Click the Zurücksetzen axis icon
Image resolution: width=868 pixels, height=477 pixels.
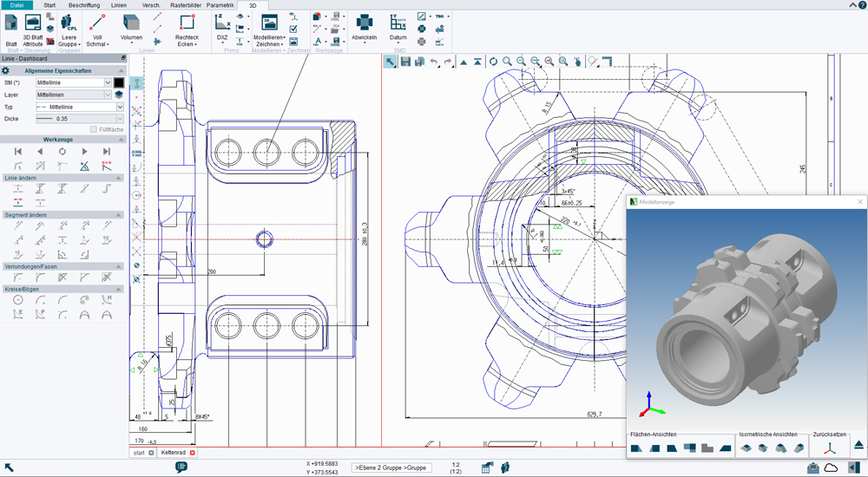click(x=831, y=447)
